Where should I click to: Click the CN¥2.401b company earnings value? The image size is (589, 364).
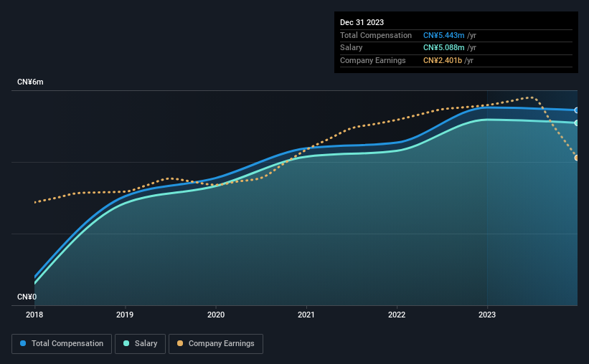pyautogui.click(x=443, y=60)
